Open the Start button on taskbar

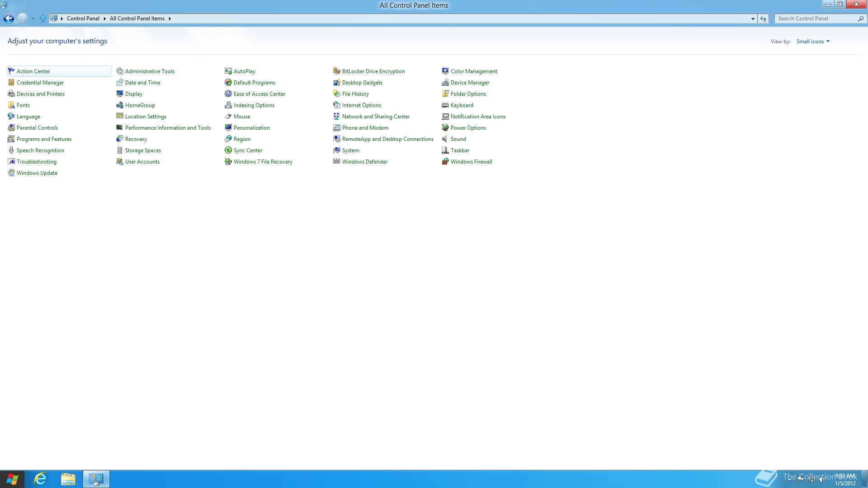tap(12, 479)
